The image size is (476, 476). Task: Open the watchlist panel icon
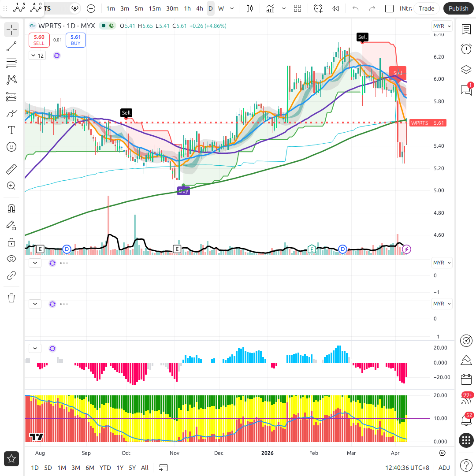(466, 29)
